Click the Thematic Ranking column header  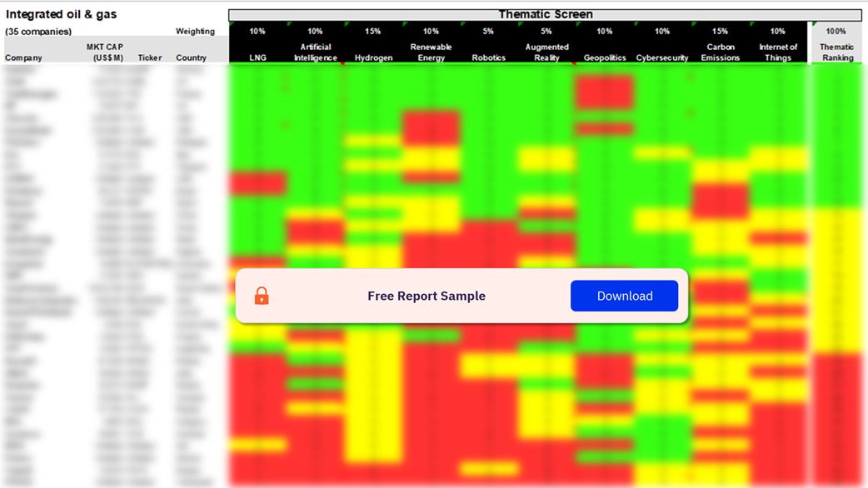(x=837, y=52)
